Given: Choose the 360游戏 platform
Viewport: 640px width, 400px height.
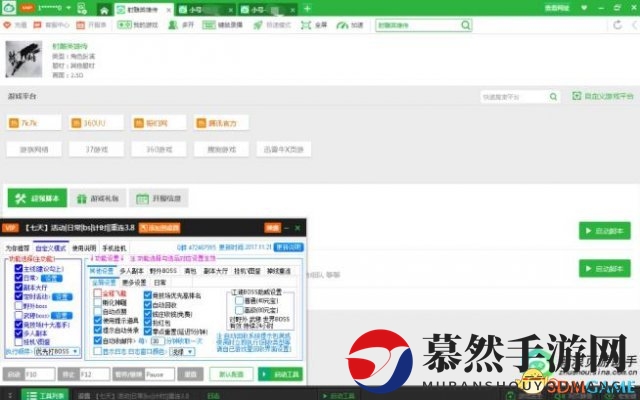Looking at the screenshot, I should (x=159, y=149).
